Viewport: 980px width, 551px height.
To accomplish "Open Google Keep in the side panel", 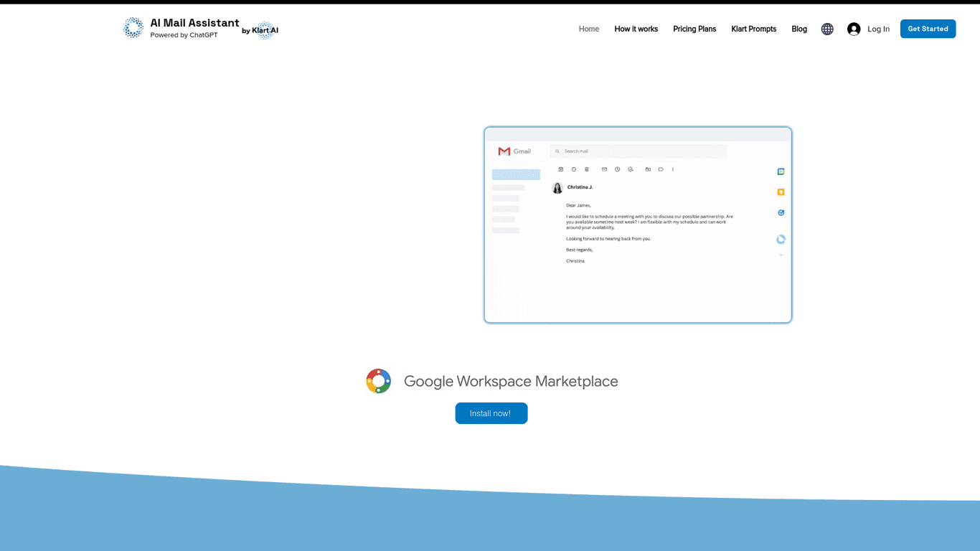I will tap(781, 192).
